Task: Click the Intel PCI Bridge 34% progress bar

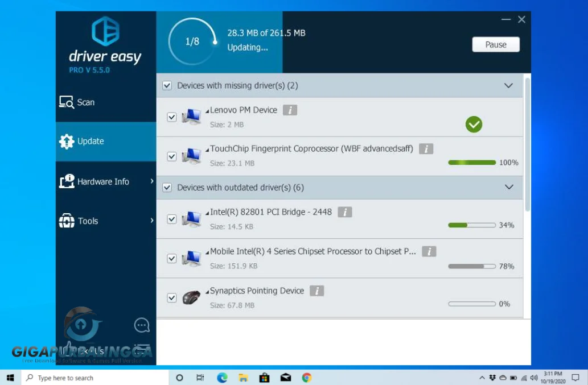Action: pos(472,225)
